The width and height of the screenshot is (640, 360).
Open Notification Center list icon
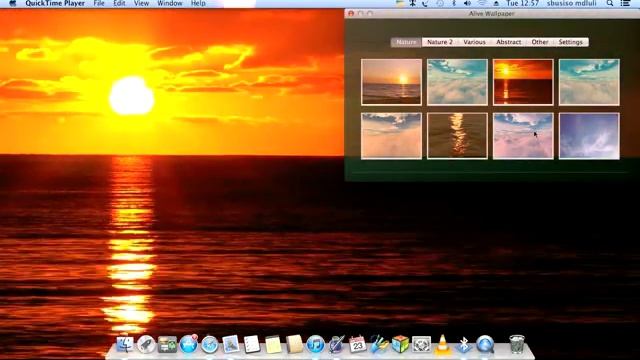tap(625, 3)
